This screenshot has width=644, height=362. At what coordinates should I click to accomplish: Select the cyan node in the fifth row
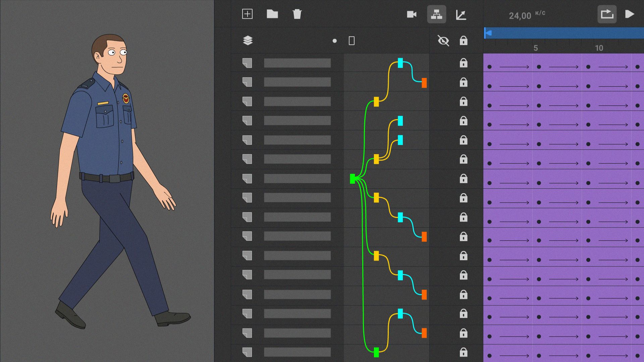pyautogui.click(x=400, y=140)
